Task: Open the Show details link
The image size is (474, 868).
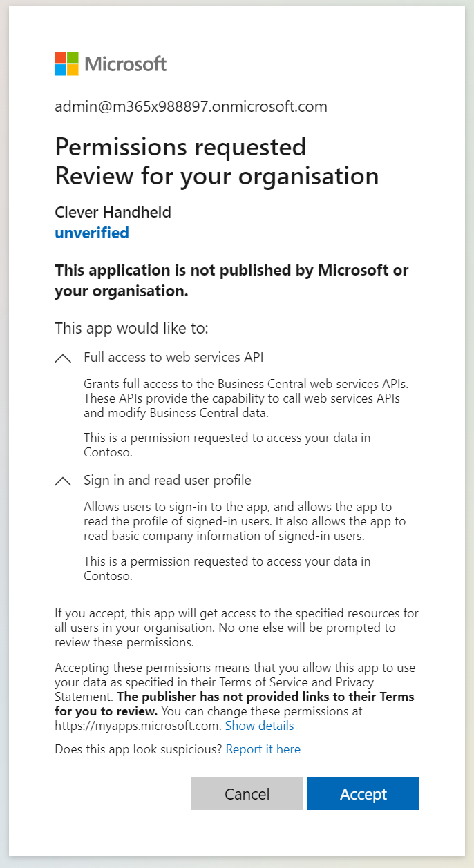Action: 259,726
